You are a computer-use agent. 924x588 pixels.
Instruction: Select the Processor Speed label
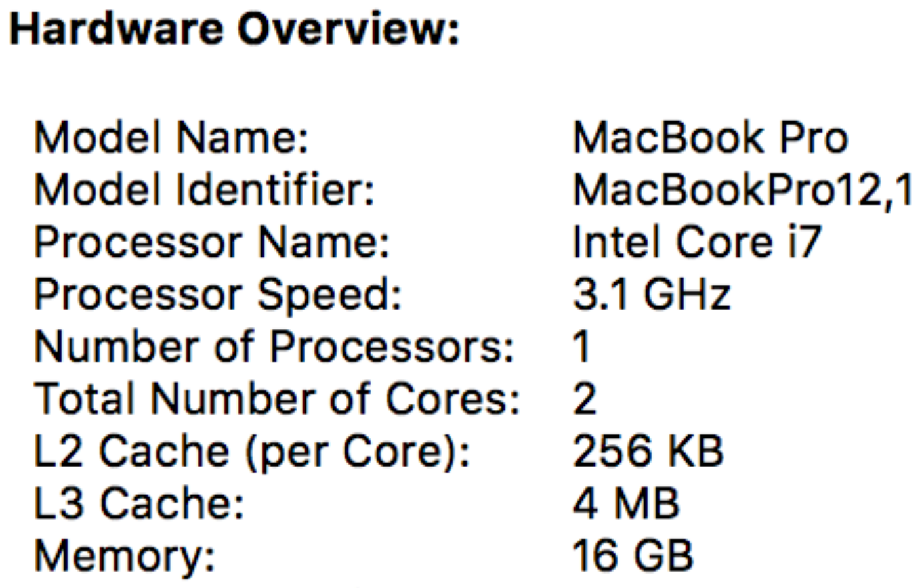218,295
